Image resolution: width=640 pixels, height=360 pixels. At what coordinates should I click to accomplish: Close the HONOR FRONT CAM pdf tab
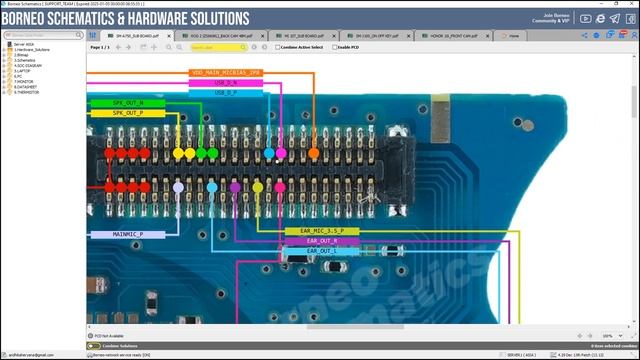coord(487,36)
